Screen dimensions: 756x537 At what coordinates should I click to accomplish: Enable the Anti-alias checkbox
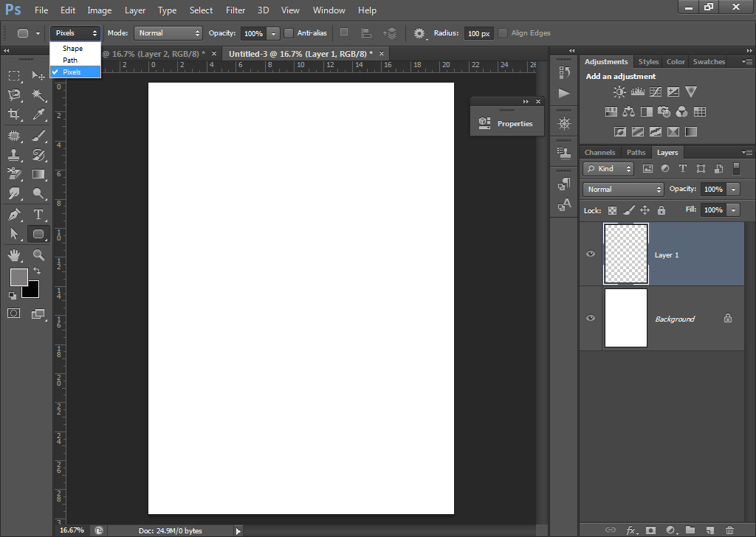click(x=288, y=33)
